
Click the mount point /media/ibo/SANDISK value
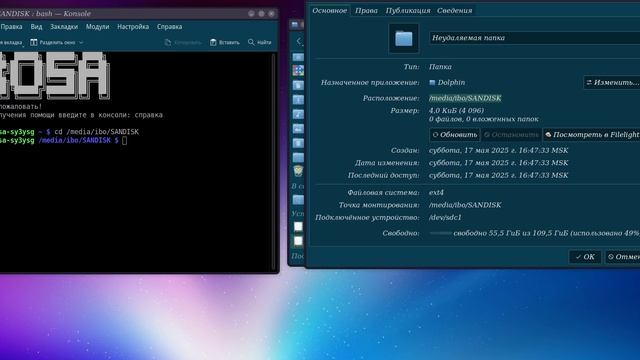tap(465, 205)
